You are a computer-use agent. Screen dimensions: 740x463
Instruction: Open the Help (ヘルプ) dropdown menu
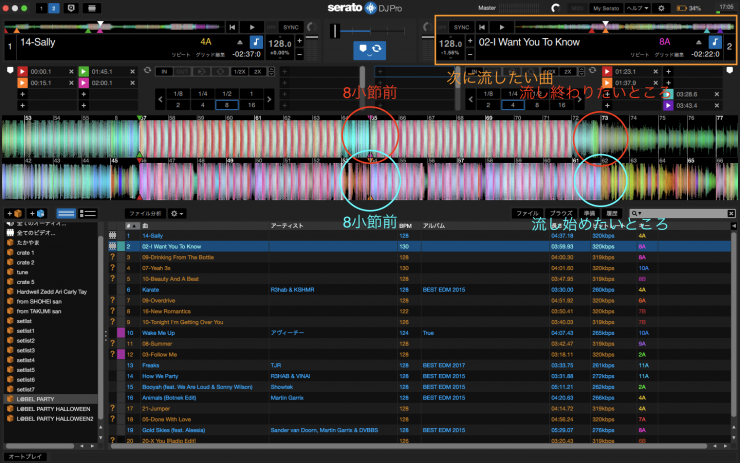pos(638,8)
